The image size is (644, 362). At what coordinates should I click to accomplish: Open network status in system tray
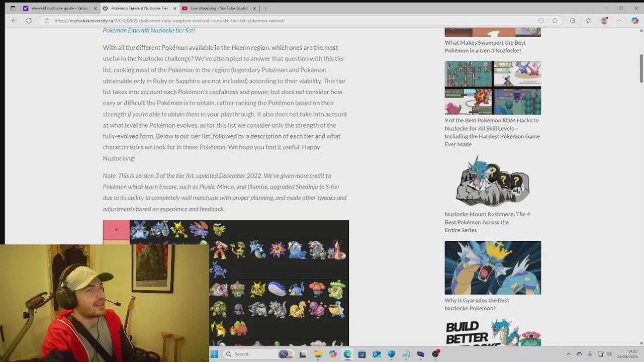[x=600, y=354]
